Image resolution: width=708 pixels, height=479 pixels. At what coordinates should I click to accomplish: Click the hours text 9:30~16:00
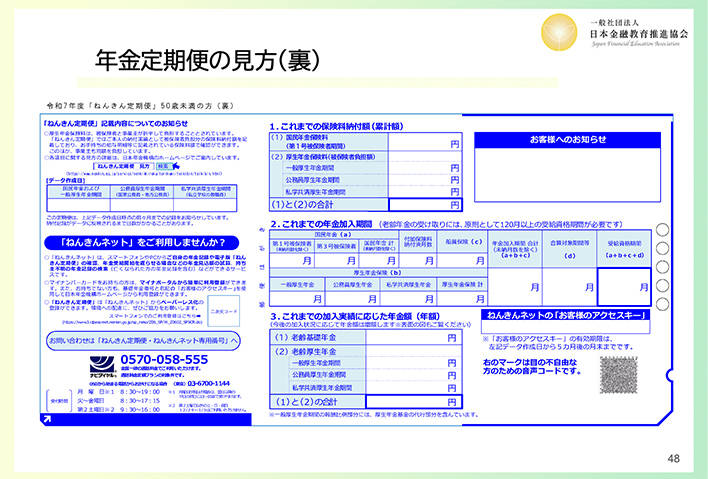click(140, 409)
